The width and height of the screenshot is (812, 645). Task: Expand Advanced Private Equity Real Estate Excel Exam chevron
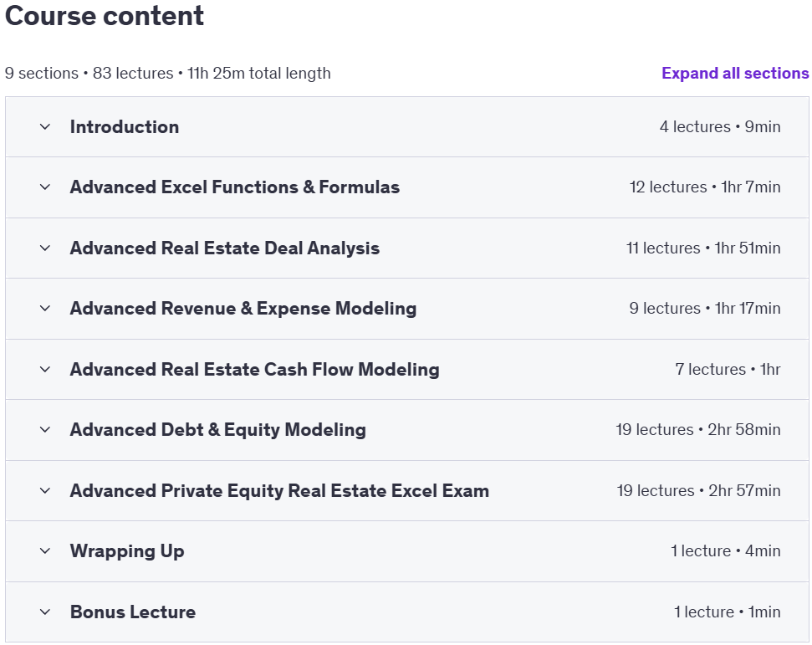coord(45,490)
